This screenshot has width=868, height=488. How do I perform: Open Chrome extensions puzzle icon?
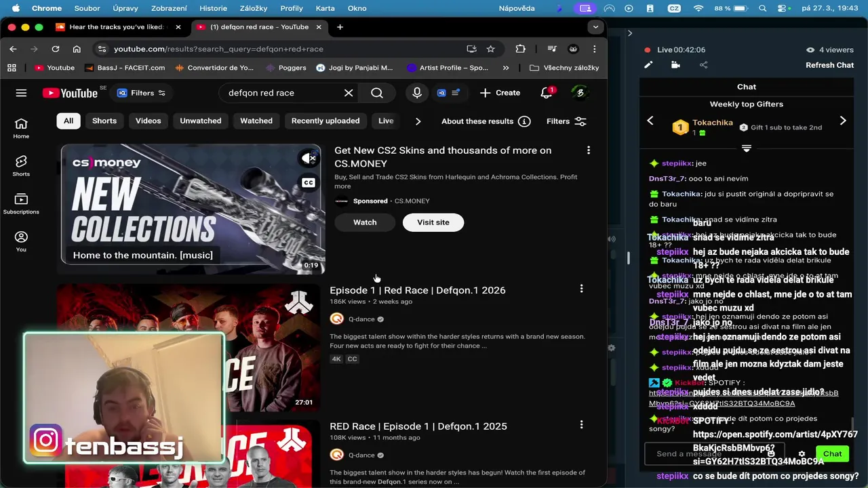(521, 49)
